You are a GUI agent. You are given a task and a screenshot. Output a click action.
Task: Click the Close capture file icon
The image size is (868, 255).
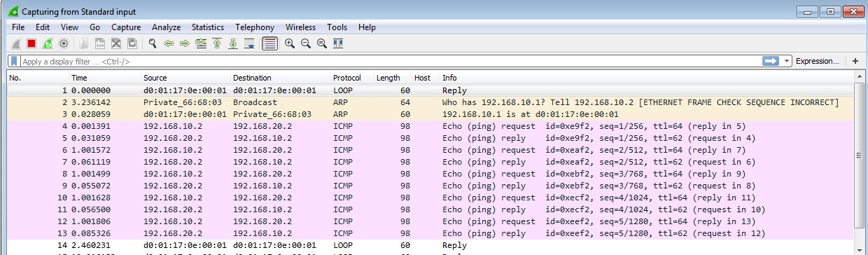[116, 43]
